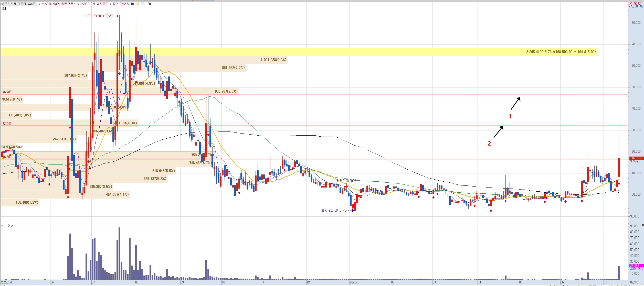Click the 120 moving average legend
Screen dimensions: 644x286
(148, 4)
